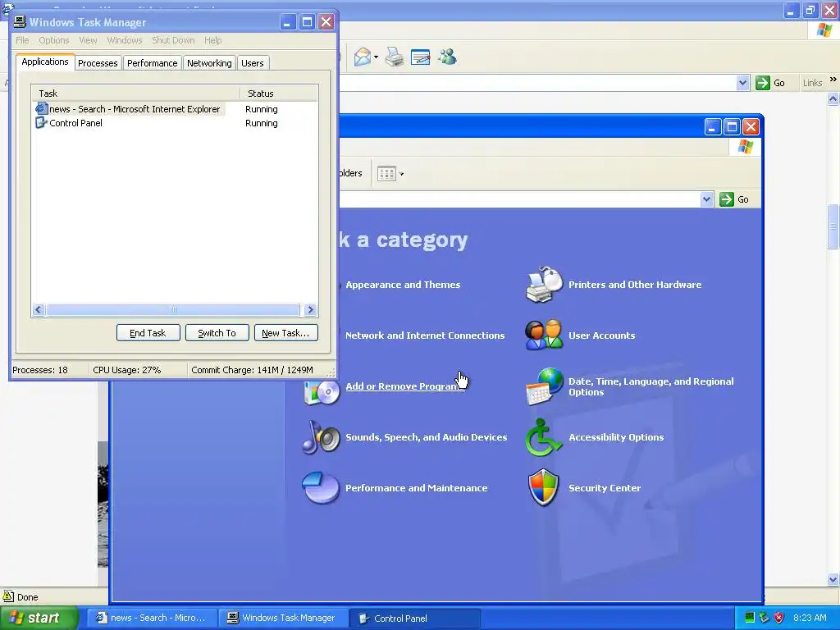The image size is (840, 630).
Task: Open the Accessibility Options link
Action: (616, 437)
